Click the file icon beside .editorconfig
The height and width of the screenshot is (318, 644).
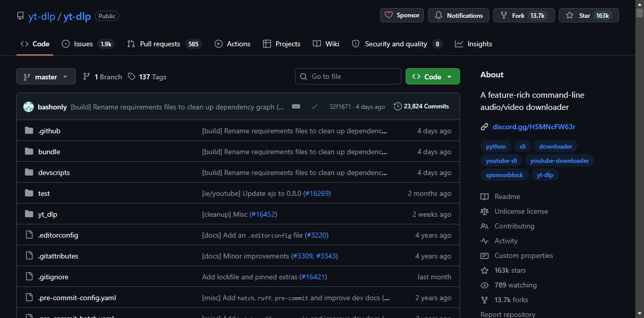29,235
